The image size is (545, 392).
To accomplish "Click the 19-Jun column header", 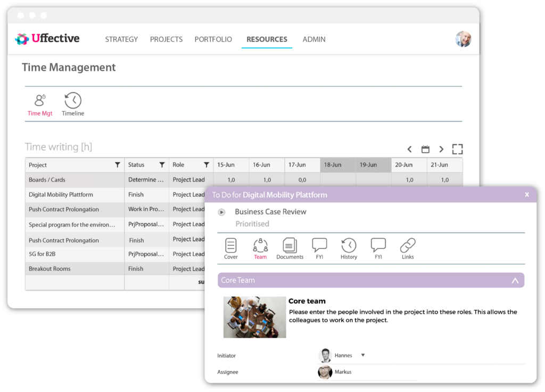I will click(373, 165).
